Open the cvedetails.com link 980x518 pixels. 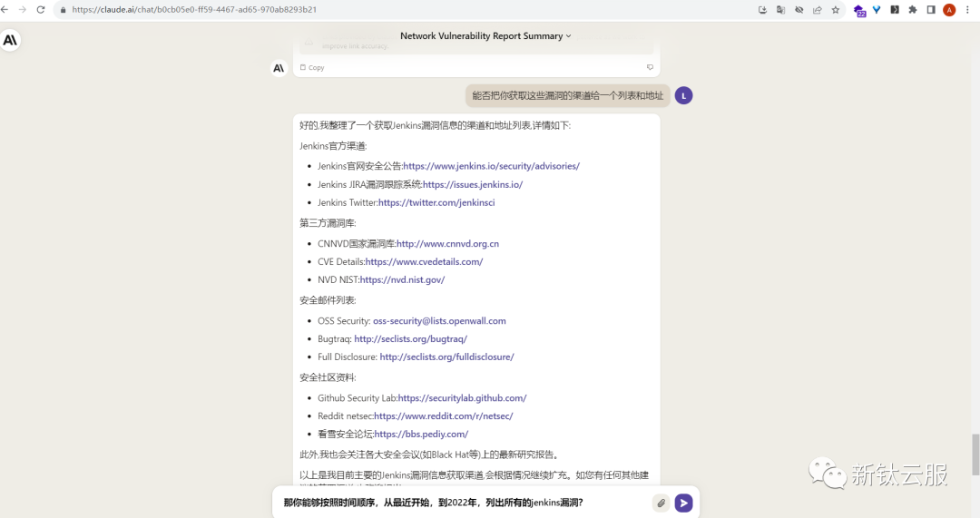pyautogui.click(x=424, y=262)
